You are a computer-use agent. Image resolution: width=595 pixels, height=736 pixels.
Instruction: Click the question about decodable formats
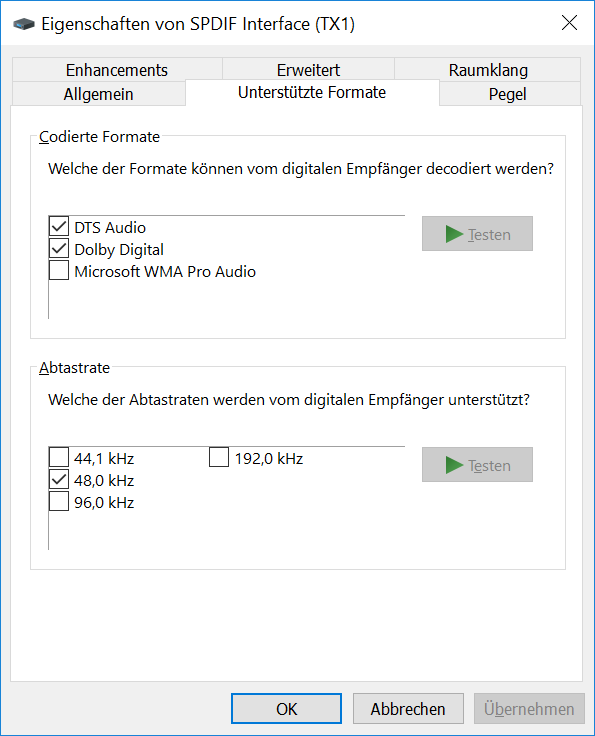(301, 169)
